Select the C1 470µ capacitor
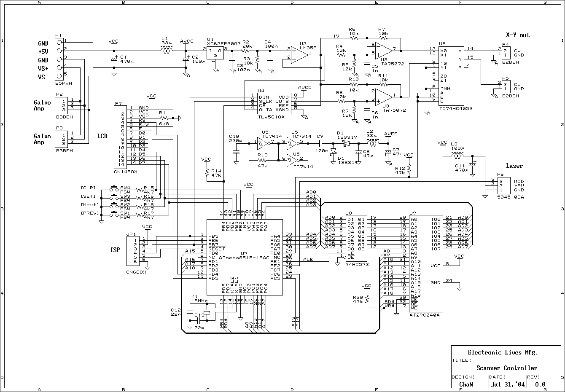Screen dimensions: 565x392 tap(114, 59)
